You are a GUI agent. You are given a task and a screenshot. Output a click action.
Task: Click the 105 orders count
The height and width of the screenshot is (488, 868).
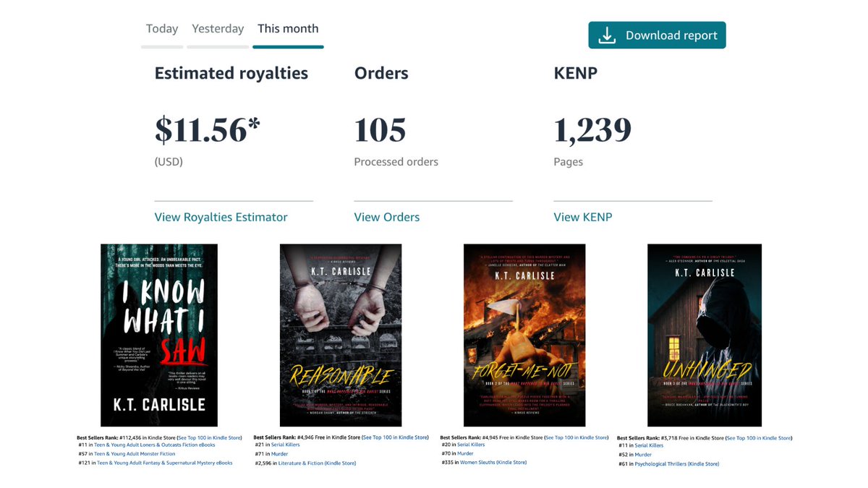point(380,130)
